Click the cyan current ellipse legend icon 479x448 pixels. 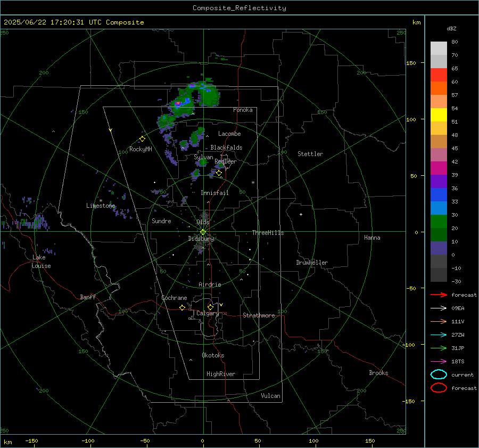[x=439, y=374]
